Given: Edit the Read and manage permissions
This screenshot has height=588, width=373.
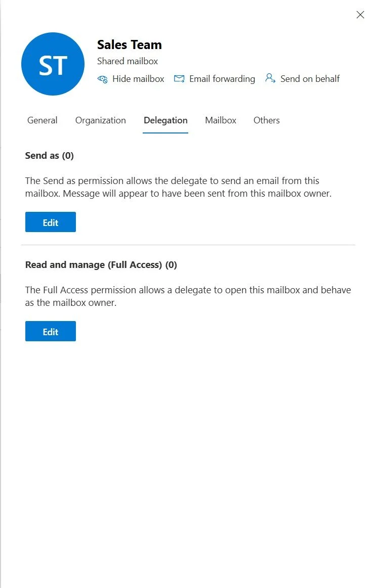Looking at the screenshot, I should [51, 331].
